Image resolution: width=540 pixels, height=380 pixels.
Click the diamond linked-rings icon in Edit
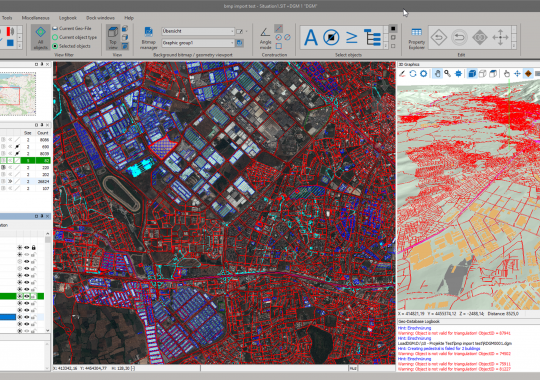click(480, 37)
